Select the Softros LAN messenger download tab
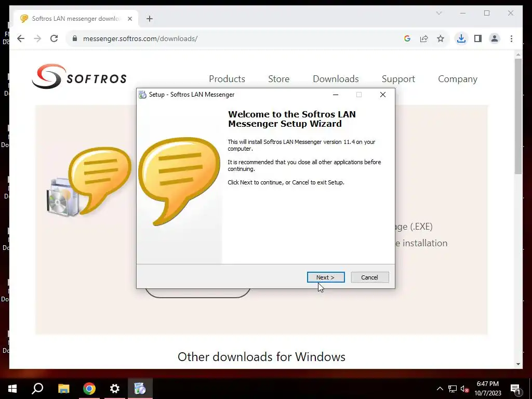Image resolution: width=532 pixels, height=399 pixels. tap(76, 19)
